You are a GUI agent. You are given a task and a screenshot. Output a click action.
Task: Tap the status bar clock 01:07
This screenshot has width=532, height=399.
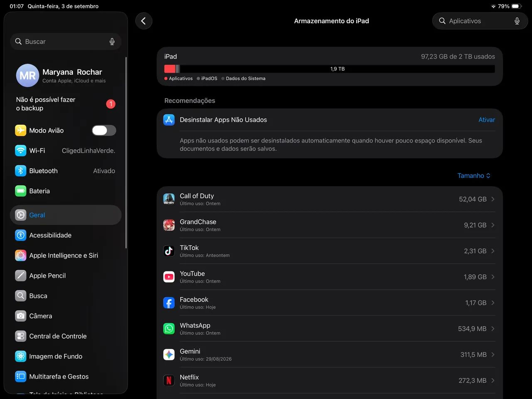coord(17,6)
